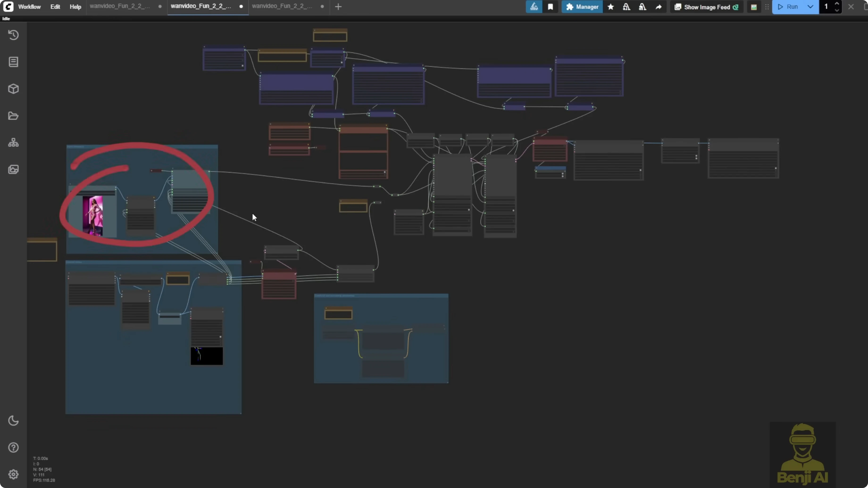The height and width of the screenshot is (488, 868).
Task: Open the Workflow menu
Action: click(x=29, y=6)
